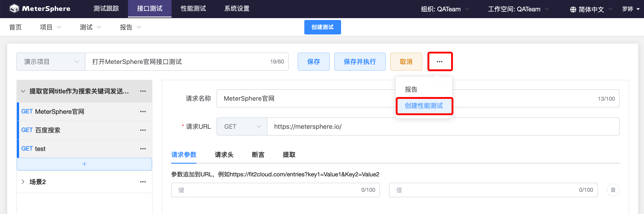Open more options for 百度搜索 request
Viewport: 644px width, 214px height.
143,130
